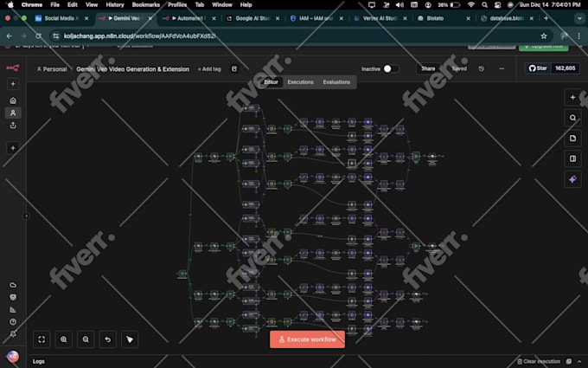Open the workflow history clock icon
This screenshot has height=368, width=588.
point(481,68)
